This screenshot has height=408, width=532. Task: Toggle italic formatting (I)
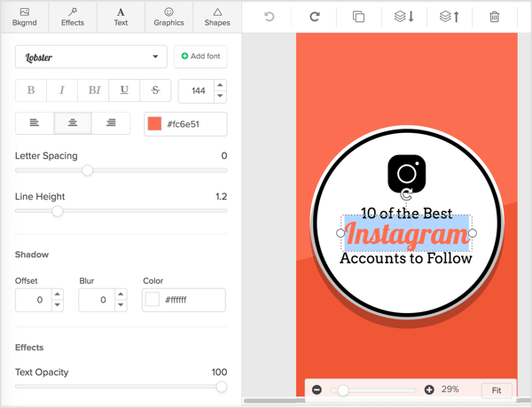(62, 90)
